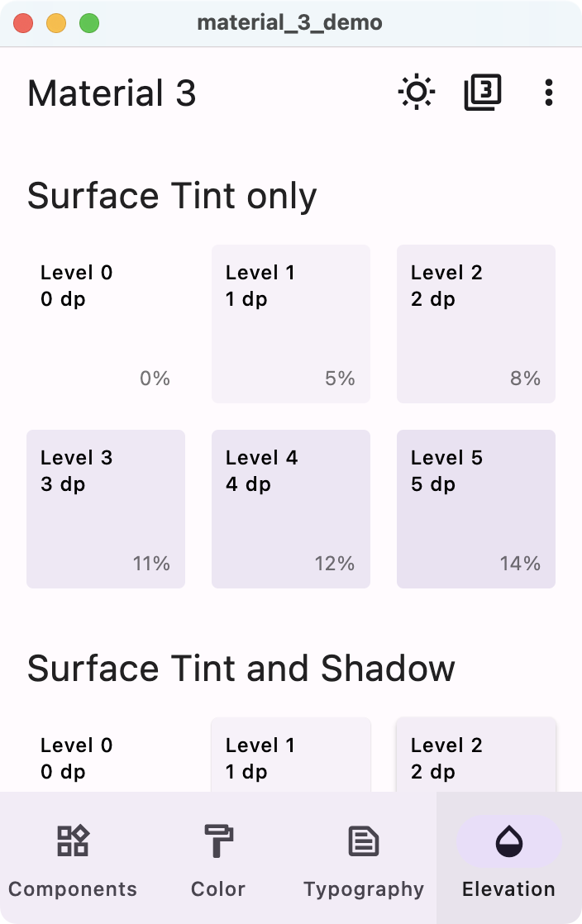Click the Level 3 surface tint card

pos(106,509)
